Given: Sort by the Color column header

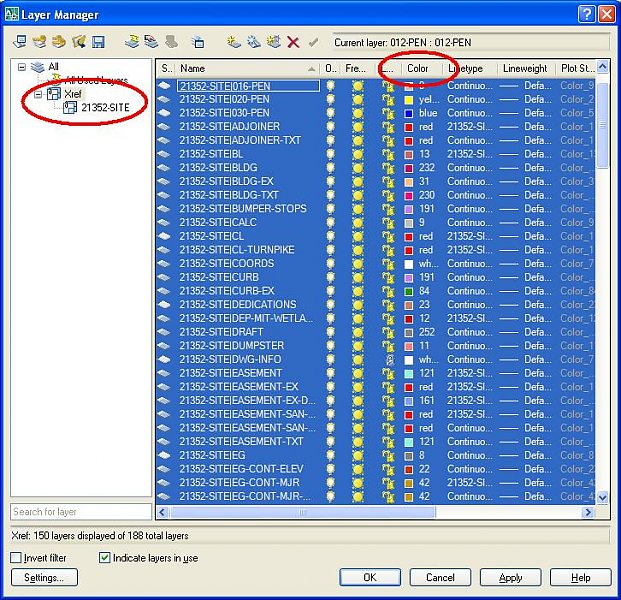Looking at the screenshot, I should pos(421,69).
